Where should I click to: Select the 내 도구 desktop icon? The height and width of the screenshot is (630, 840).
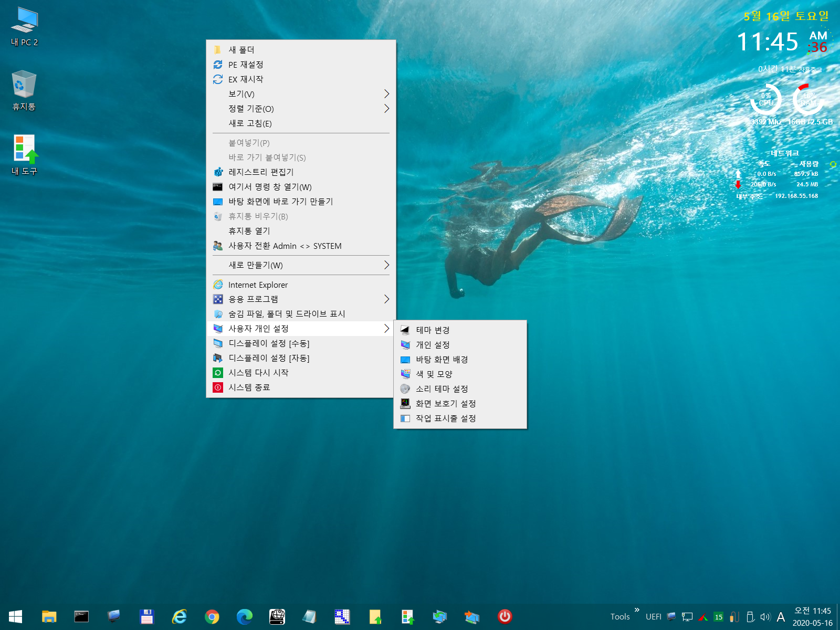(24, 155)
